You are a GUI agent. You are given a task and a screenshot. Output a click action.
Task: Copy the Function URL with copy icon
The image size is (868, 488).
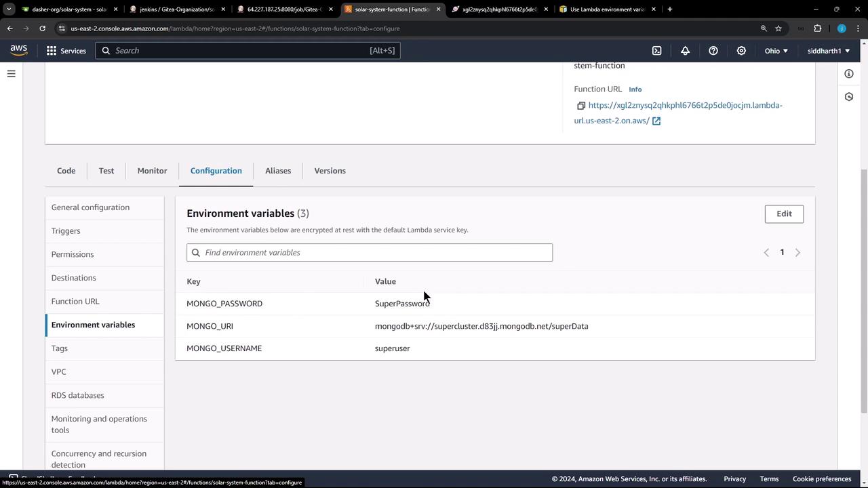pyautogui.click(x=580, y=106)
